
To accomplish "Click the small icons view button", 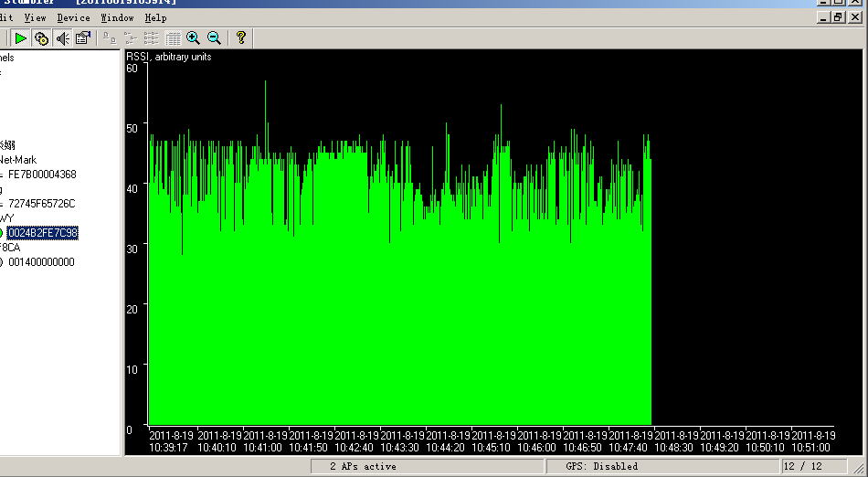I will pos(131,37).
